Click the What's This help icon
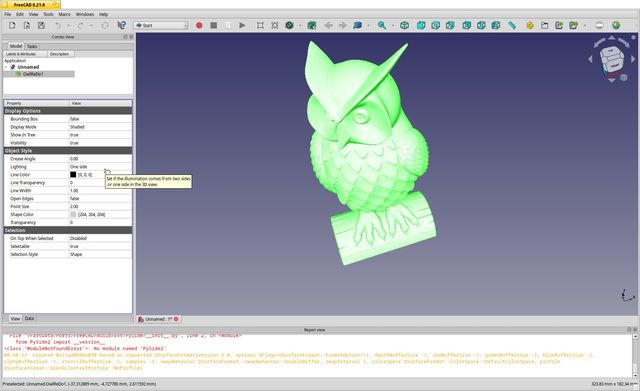 tap(121, 25)
